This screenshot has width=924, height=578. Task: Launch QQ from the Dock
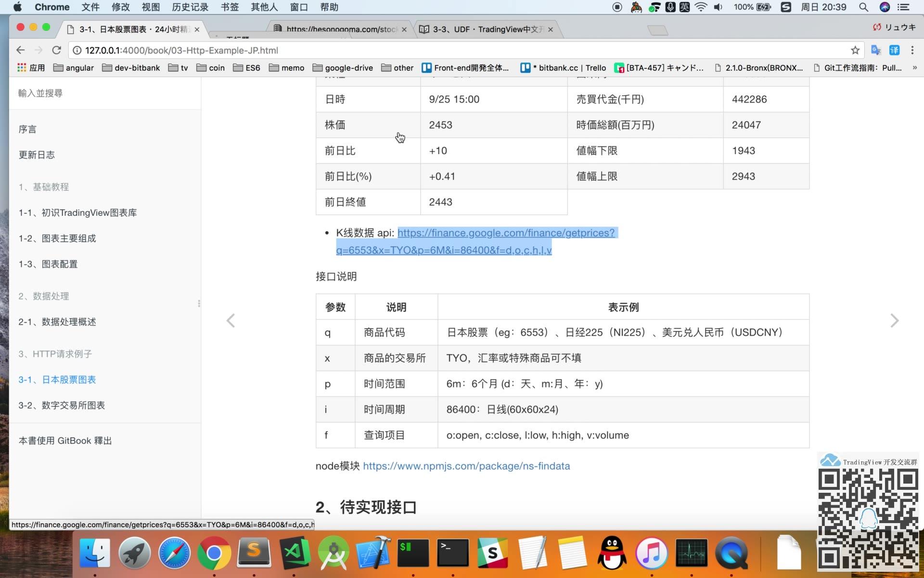[x=612, y=553]
